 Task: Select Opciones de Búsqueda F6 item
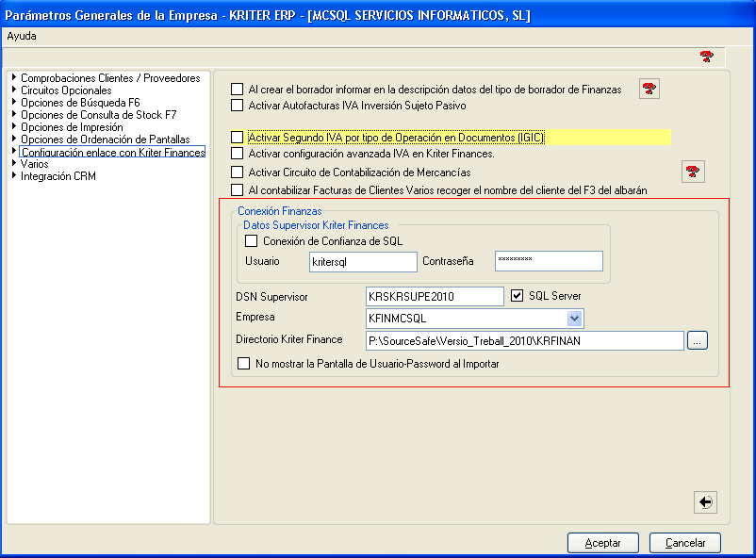coord(80,102)
